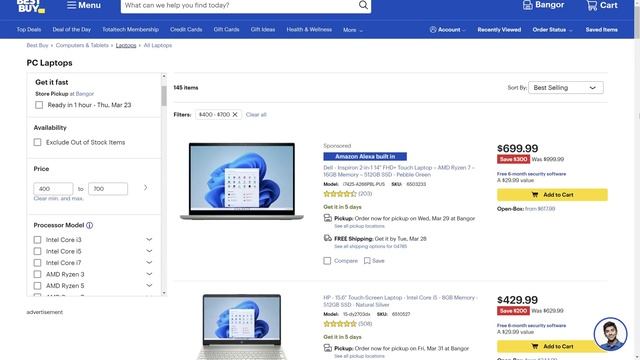Screen dimensions: 640x360
Task: Open Credit Cards page
Action: pyautogui.click(x=186, y=29)
